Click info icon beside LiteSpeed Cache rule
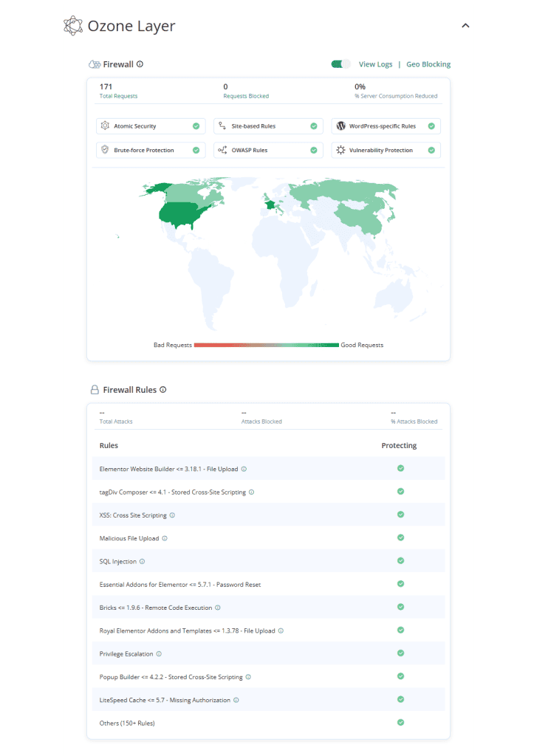 click(236, 700)
